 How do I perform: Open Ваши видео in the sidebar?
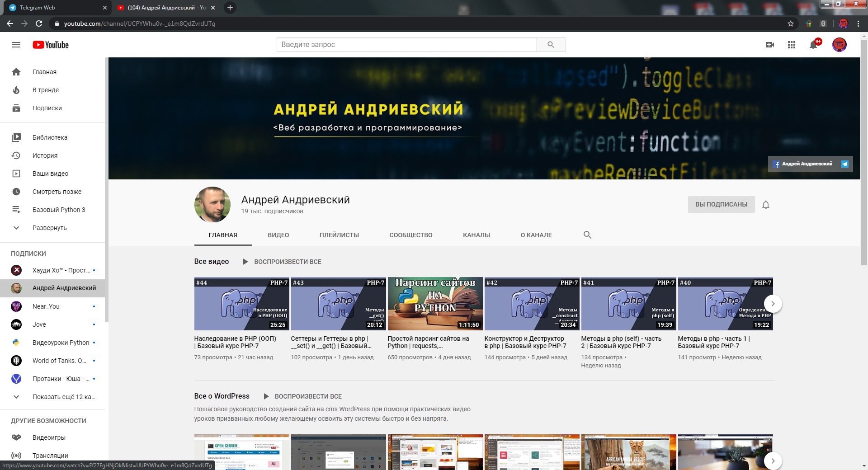(x=52, y=174)
